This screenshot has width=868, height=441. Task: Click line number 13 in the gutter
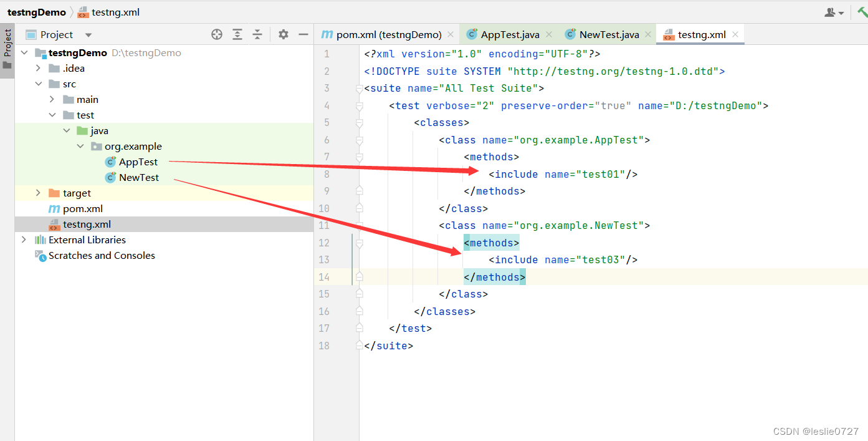323,259
